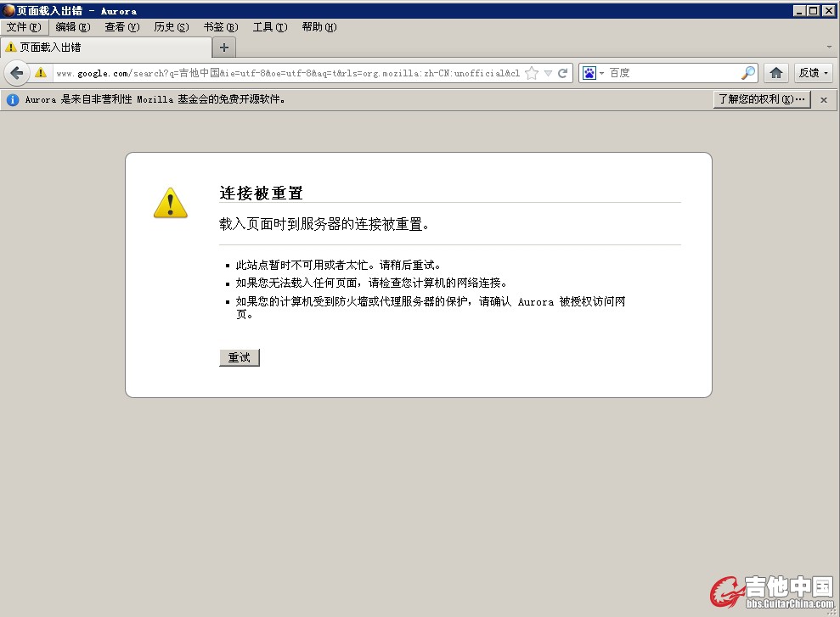Viewport: 840px width, 617px height.
Task: Click the site identity warning icon in address bar
Action: 40,73
